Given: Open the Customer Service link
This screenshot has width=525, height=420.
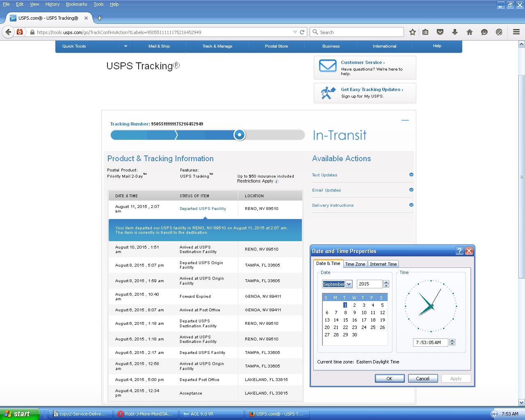Looking at the screenshot, I should 363,62.
